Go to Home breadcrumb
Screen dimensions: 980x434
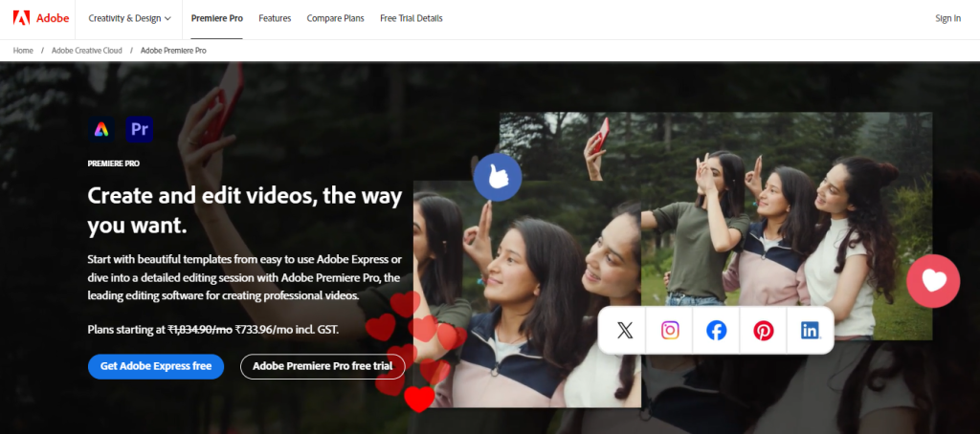point(23,50)
